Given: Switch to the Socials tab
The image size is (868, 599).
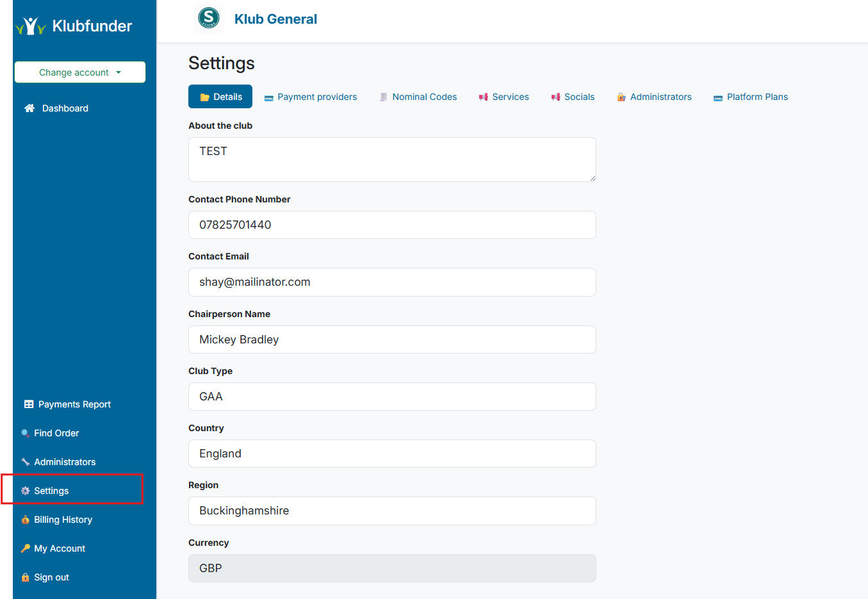Looking at the screenshot, I should pos(573,97).
